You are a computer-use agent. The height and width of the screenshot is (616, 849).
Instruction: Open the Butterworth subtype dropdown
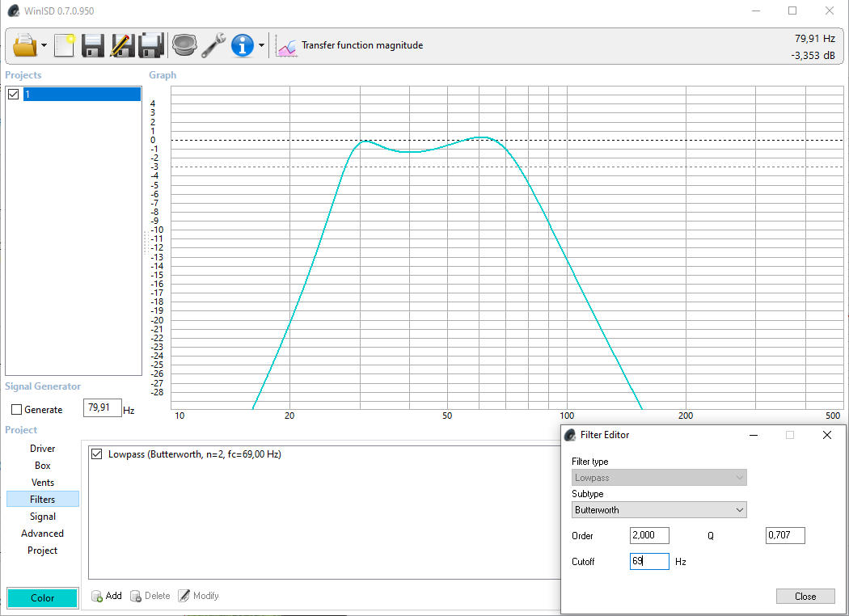point(658,510)
